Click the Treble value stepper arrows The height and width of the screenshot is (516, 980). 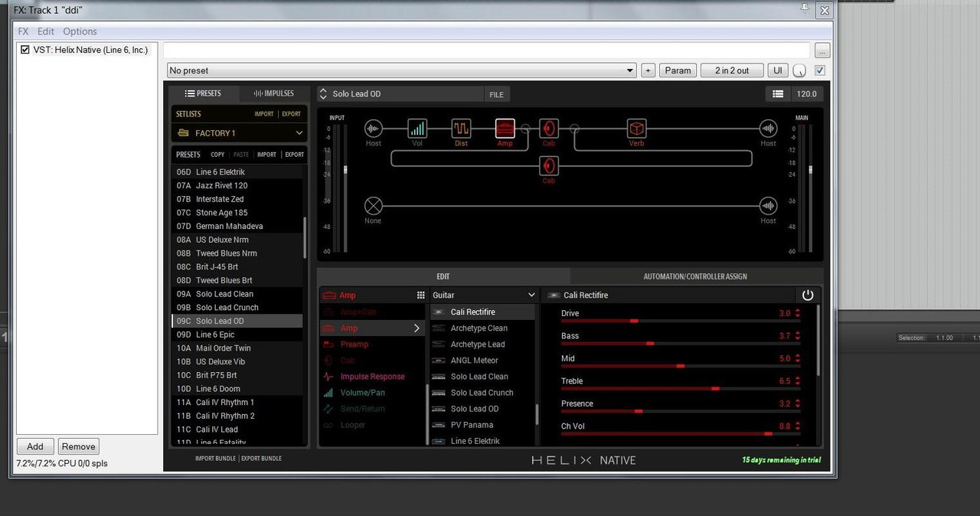coord(797,381)
